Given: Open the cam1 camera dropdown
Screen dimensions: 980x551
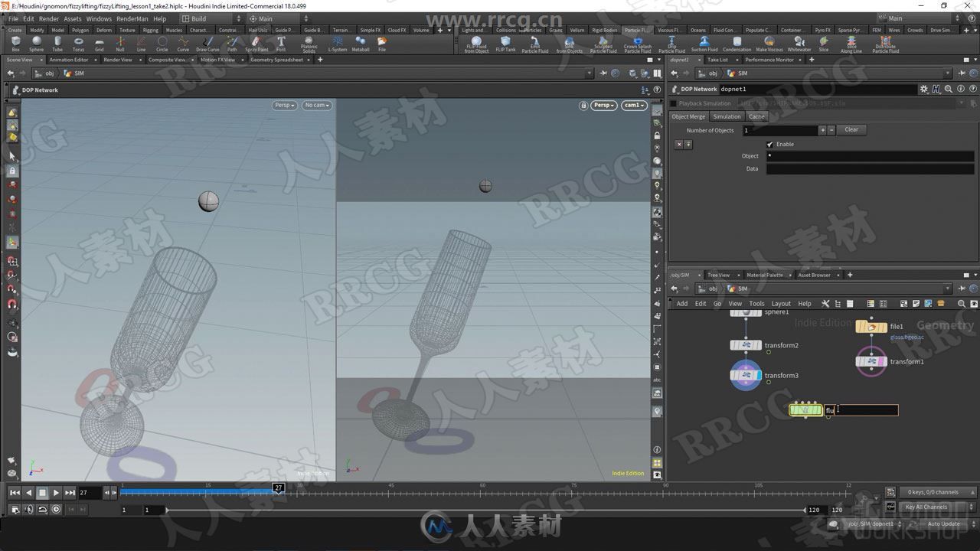Looking at the screenshot, I should 634,106.
